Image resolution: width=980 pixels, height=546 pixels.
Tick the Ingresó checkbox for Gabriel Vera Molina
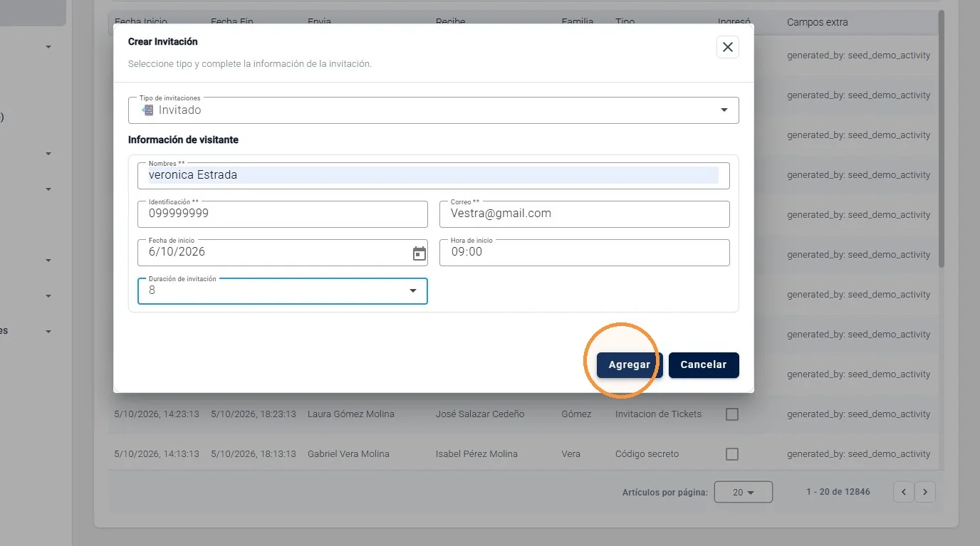click(x=731, y=454)
